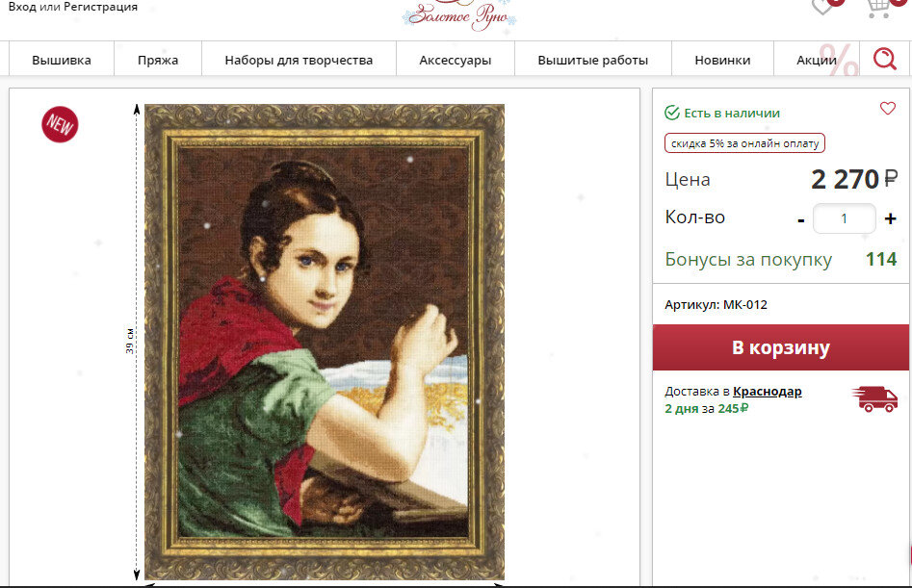Open the wishlist heart icon in header
Viewport: 912px width, 588px height.
point(822,7)
